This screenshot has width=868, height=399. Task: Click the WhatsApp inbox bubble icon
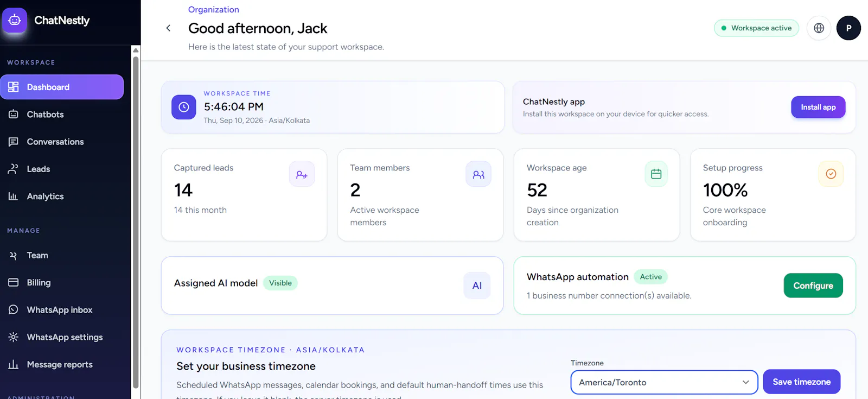pyautogui.click(x=14, y=310)
